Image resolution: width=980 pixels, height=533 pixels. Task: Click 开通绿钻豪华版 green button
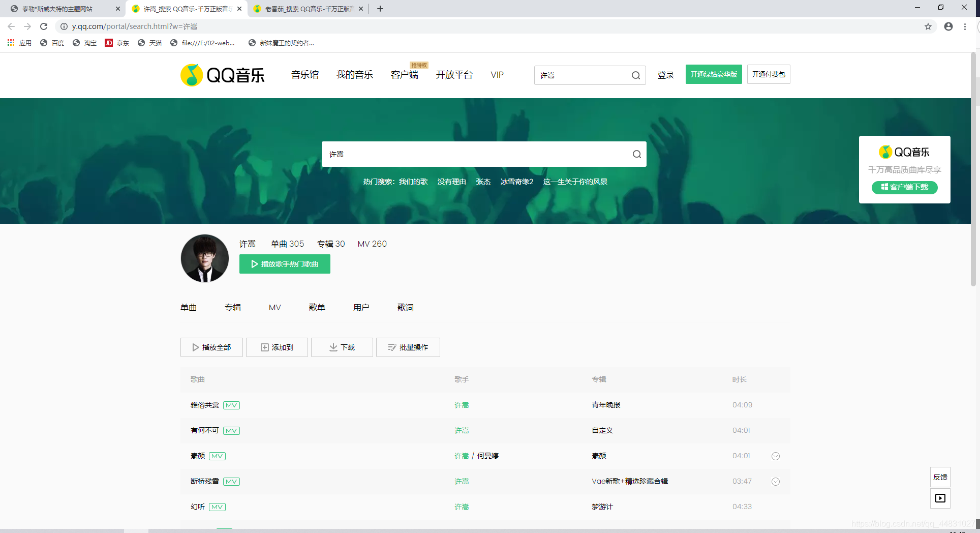coord(714,74)
